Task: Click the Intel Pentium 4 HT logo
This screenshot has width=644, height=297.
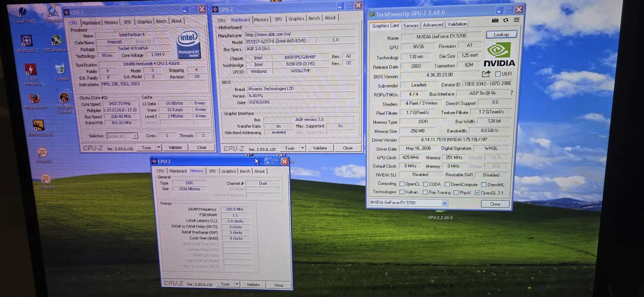Action: pyautogui.click(x=188, y=44)
